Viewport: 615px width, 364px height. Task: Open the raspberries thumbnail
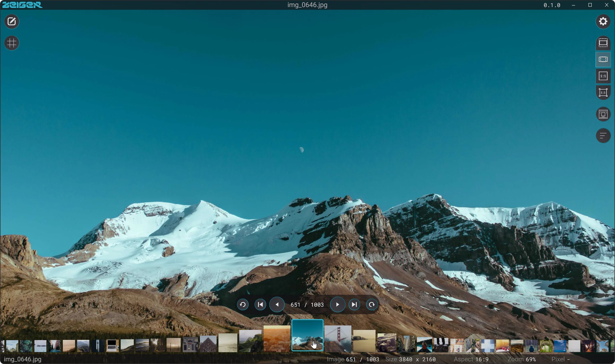pos(502,346)
